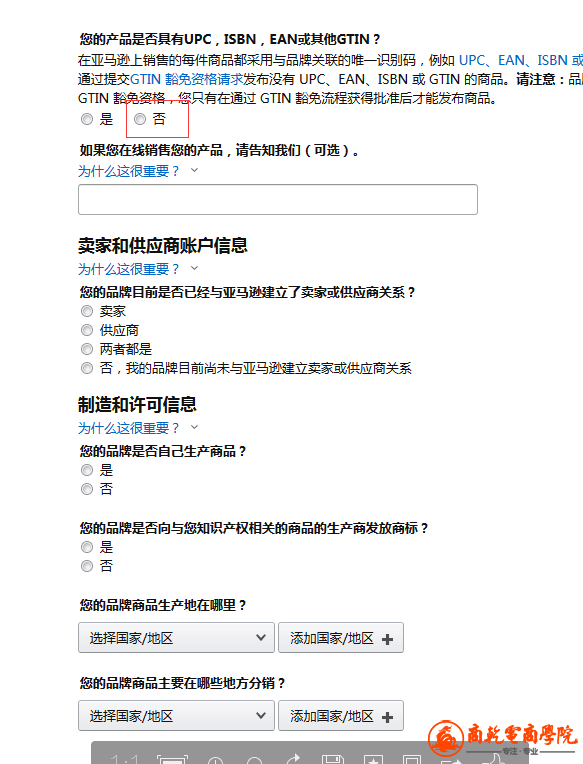Select 是 for the UPC/ISBN/EAN GTIN question
The height and width of the screenshot is (764, 583).
click(x=87, y=119)
